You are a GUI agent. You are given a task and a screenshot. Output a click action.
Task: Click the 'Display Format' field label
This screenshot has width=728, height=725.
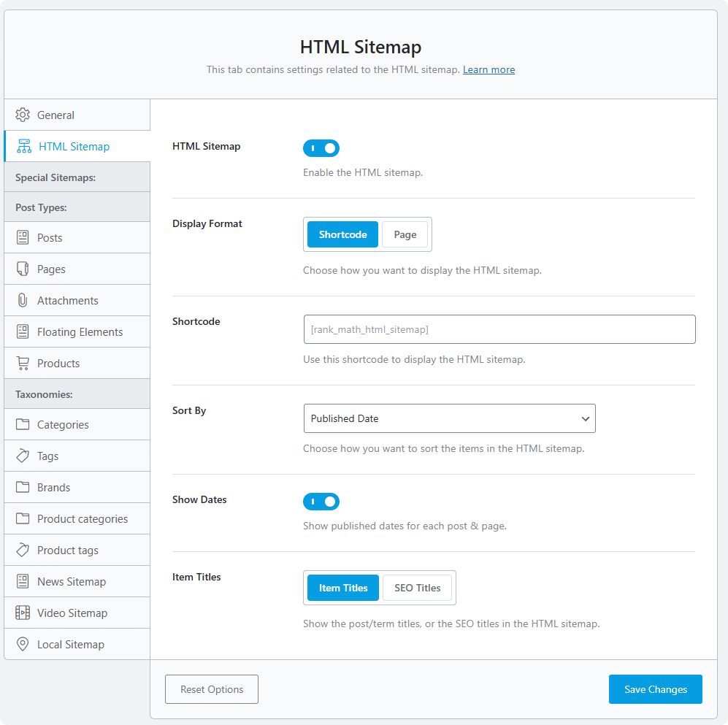[207, 223]
